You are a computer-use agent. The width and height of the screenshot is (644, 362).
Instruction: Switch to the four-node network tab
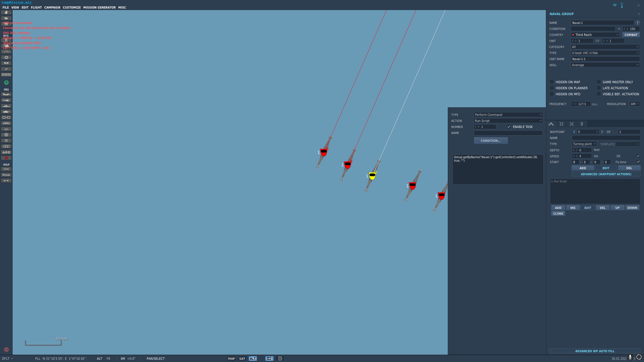[x=572, y=124]
